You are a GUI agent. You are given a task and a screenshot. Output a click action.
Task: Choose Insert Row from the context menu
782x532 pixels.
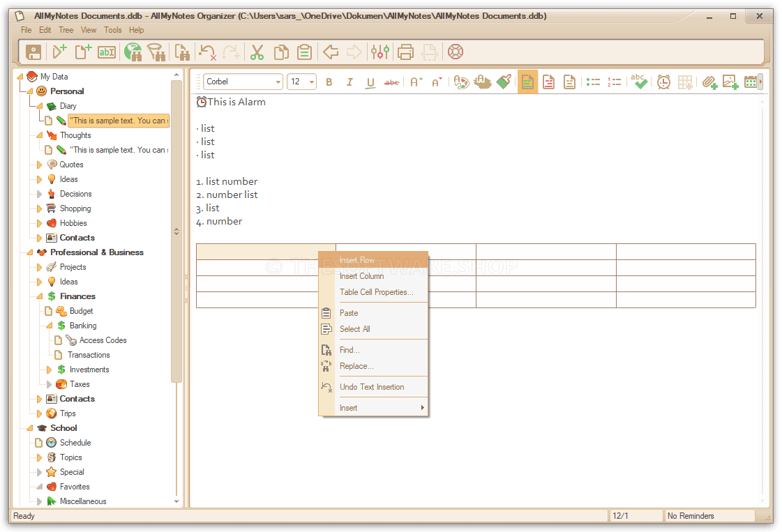tap(373, 260)
